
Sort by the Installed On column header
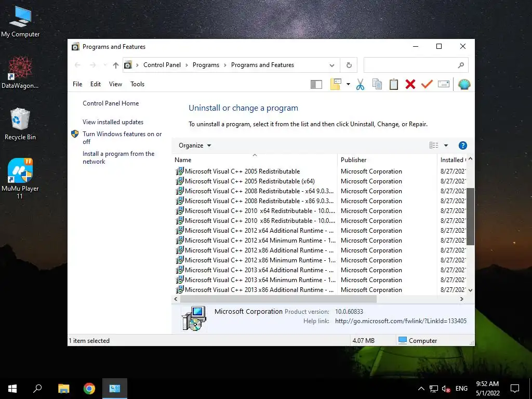click(x=453, y=160)
